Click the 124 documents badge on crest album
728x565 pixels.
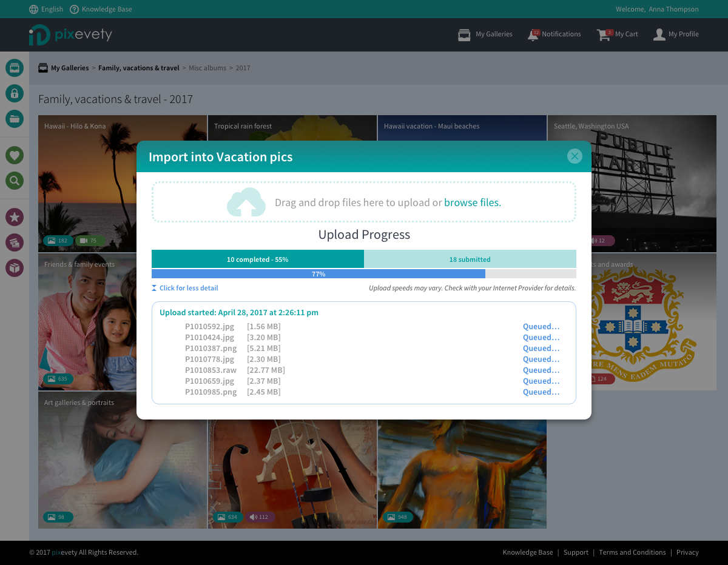click(601, 379)
